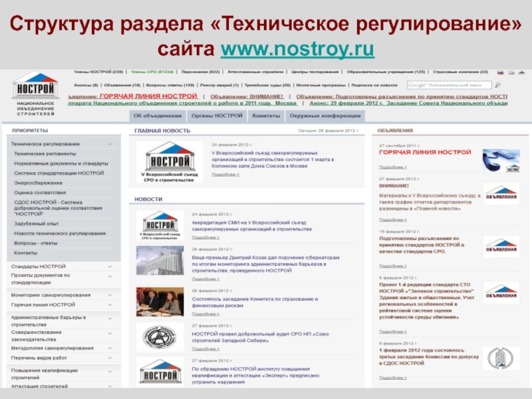Switch to Russian language flag icon
532x399 pixels.
501,72
